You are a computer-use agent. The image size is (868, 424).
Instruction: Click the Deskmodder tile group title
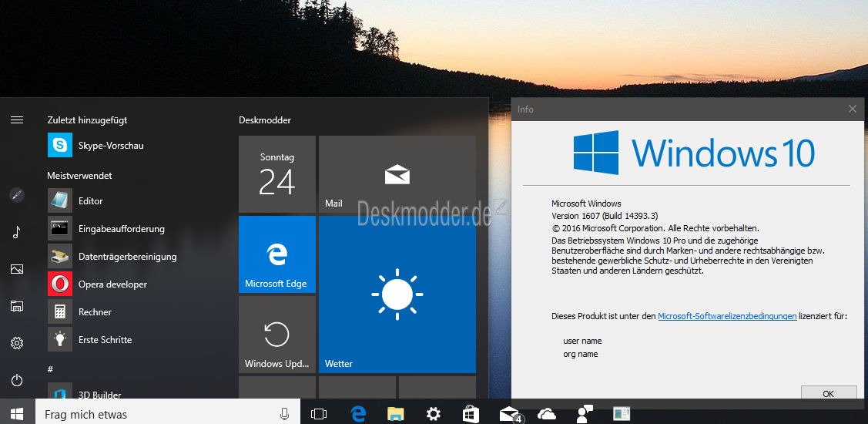(265, 119)
